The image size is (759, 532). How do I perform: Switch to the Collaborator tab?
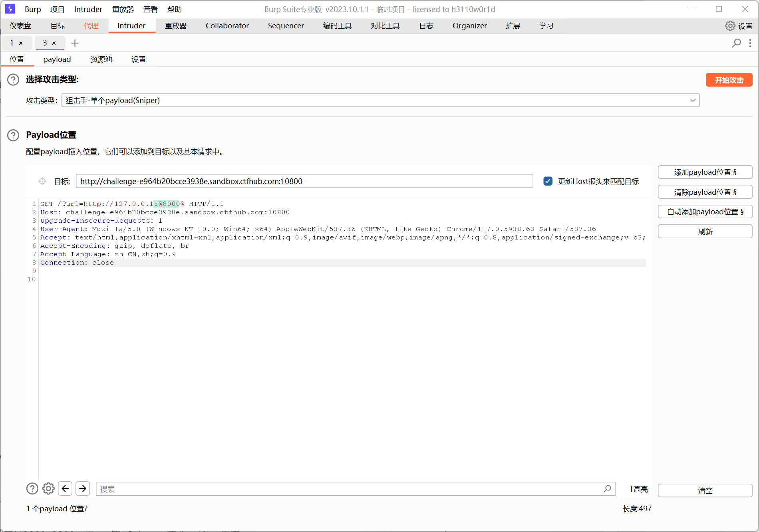pyautogui.click(x=227, y=26)
